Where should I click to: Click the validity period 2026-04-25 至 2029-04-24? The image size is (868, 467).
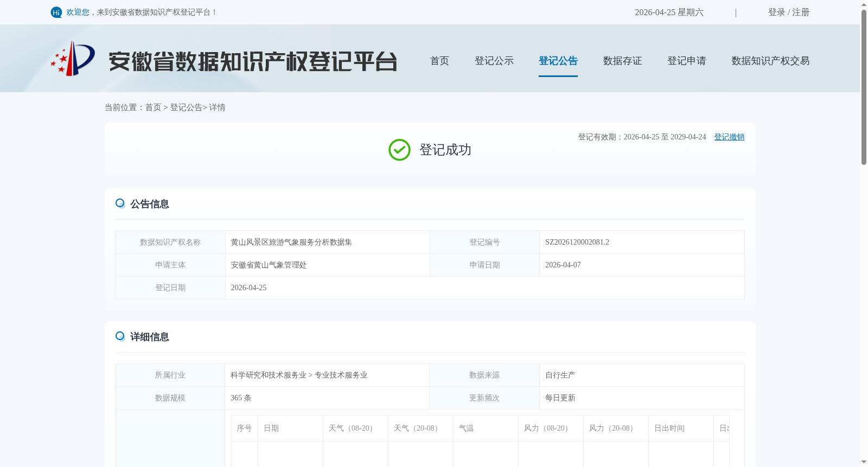(665, 137)
